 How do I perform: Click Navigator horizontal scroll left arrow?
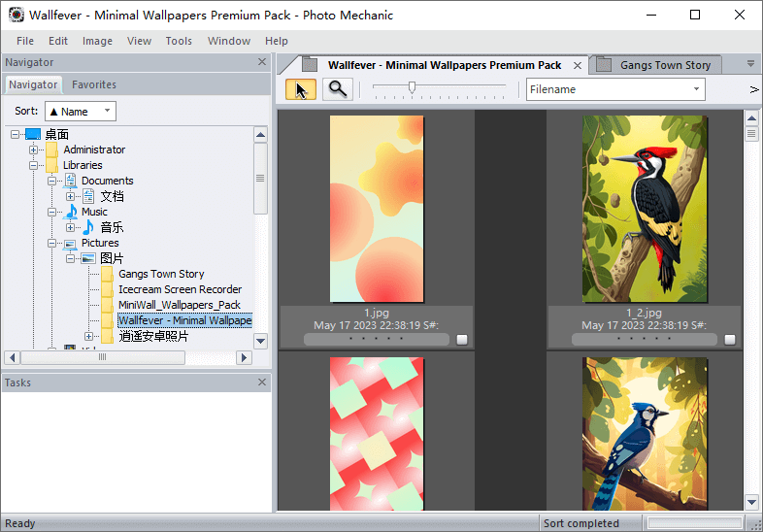point(13,358)
